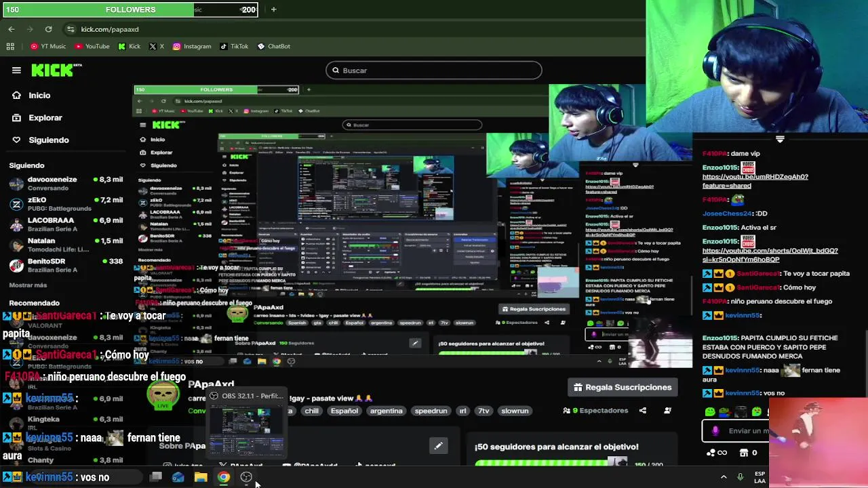Click the browser forward arrow
This screenshot has height=488, width=868.
(x=30, y=29)
